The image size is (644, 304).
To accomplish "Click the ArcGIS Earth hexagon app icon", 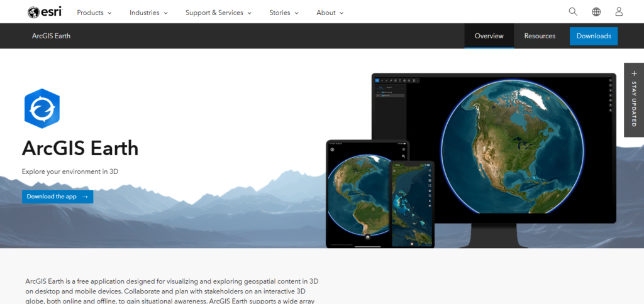I will pyautogui.click(x=42, y=109).
